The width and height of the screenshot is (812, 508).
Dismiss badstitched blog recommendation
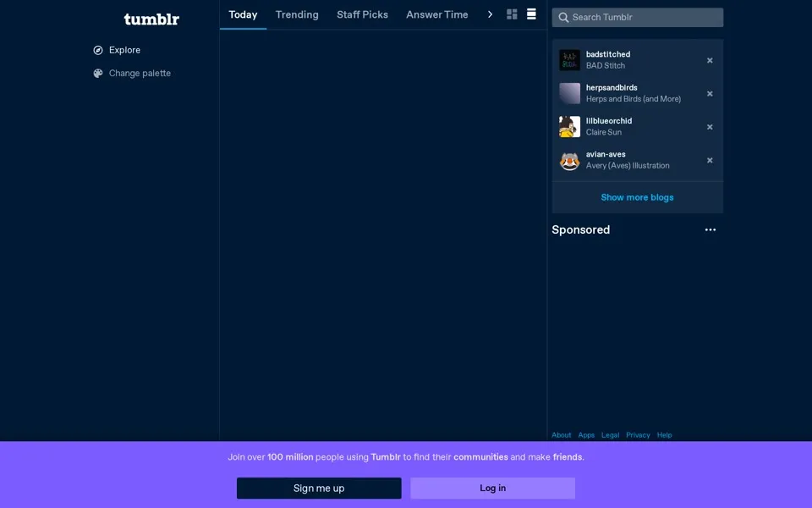point(710,61)
